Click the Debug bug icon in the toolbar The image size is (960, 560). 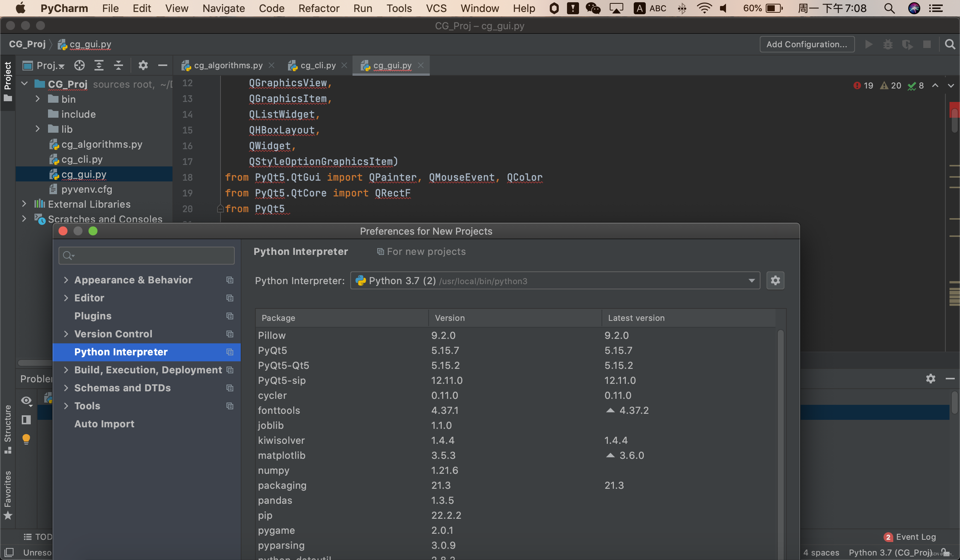[888, 45]
